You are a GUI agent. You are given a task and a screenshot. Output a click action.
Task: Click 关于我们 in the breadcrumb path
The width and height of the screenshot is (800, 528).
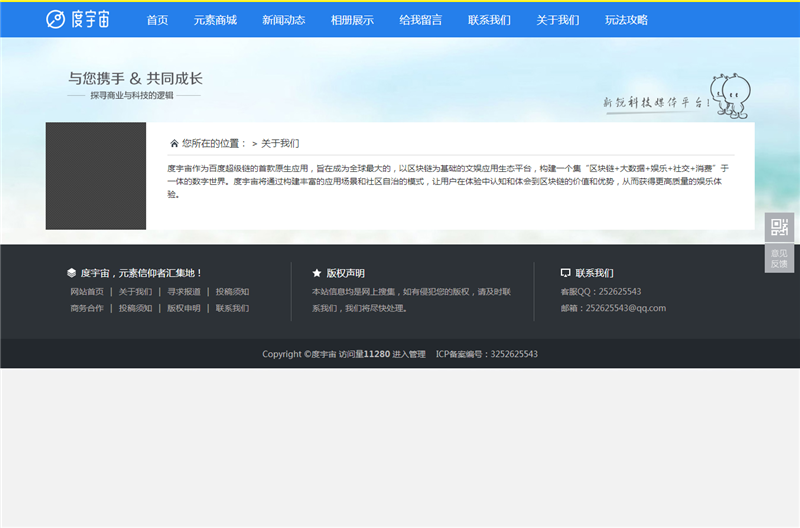click(x=280, y=143)
